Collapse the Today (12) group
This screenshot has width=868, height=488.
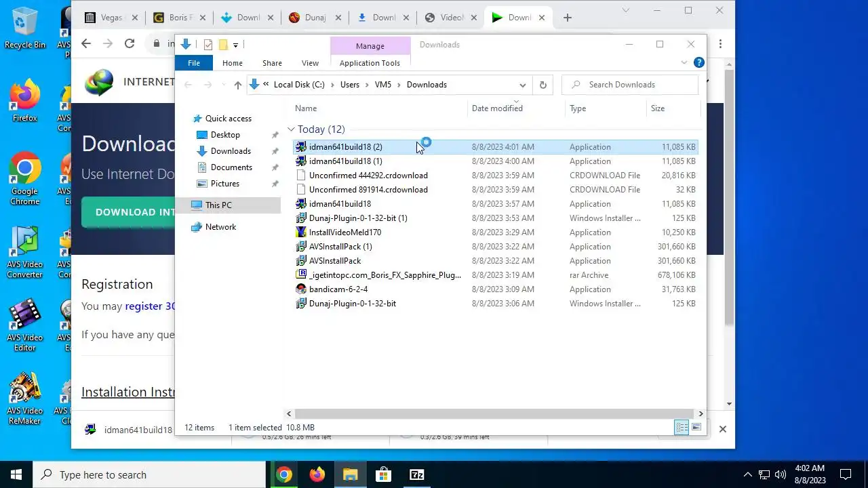(291, 129)
